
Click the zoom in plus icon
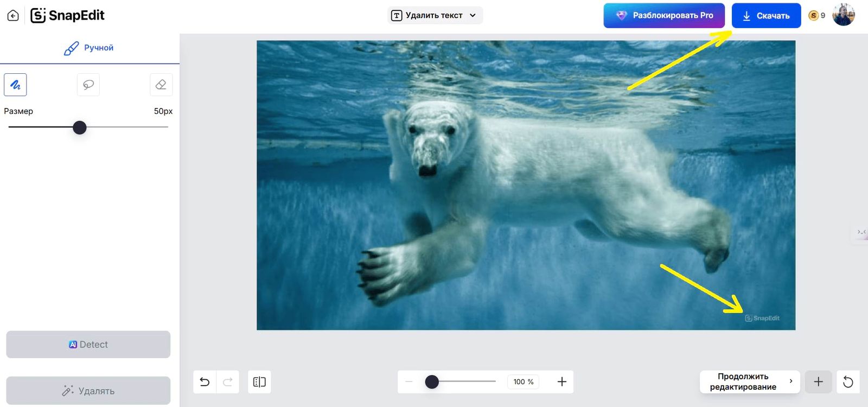pyautogui.click(x=562, y=382)
